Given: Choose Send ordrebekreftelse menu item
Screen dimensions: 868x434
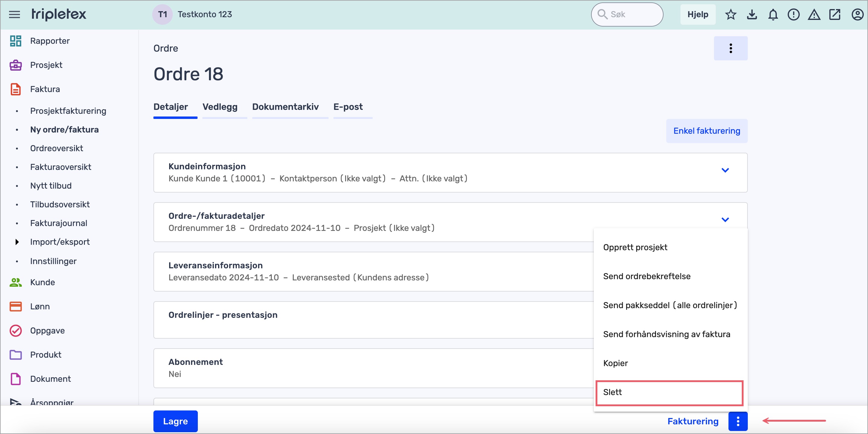Looking at the screenshot, I should click(670, 276).
